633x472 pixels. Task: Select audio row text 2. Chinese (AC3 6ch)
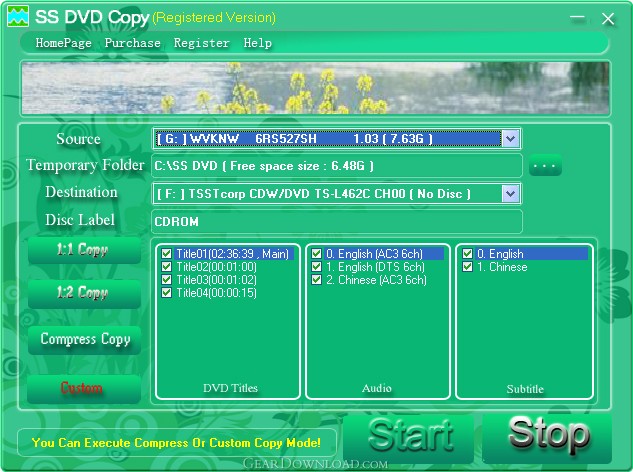click(x=376, y=279)
